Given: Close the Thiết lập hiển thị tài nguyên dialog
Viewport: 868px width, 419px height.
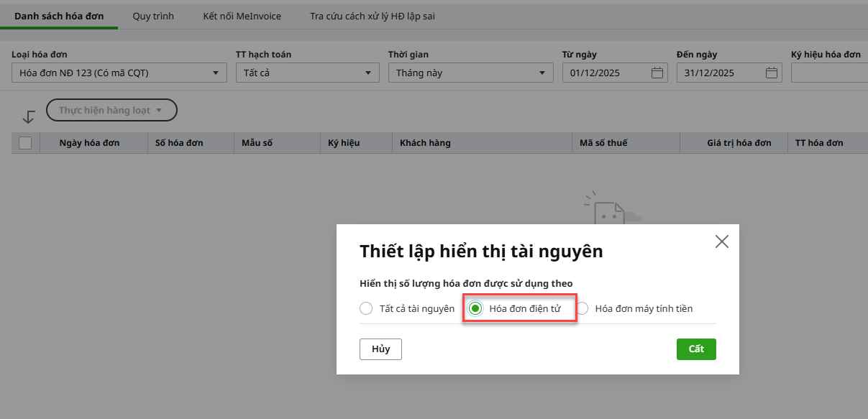Looking at the screenshot, I should click(x=721, y=241).
